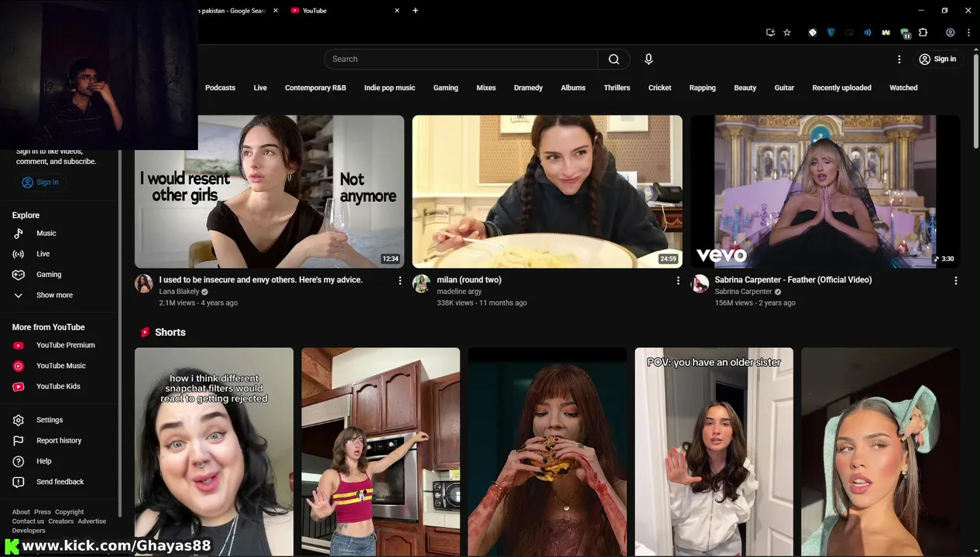Open the milan (round two) video thumbnail
The image size is (980, 557).
(547, 192)
